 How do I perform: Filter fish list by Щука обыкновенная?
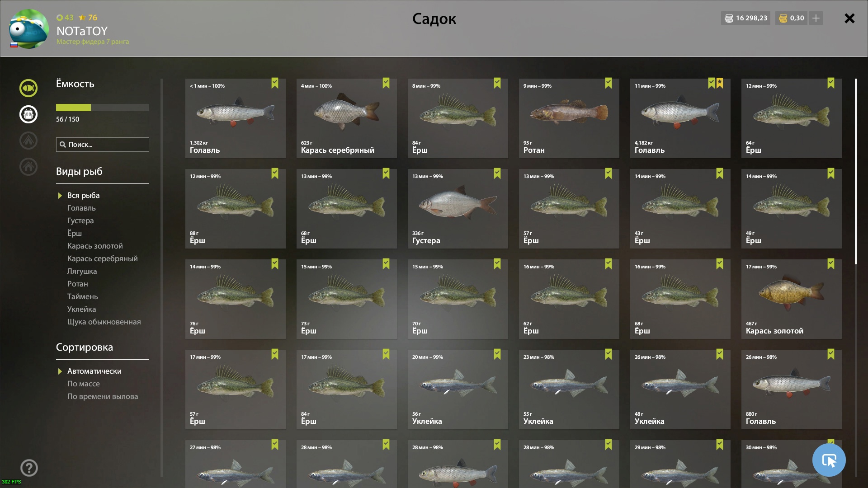104,322
